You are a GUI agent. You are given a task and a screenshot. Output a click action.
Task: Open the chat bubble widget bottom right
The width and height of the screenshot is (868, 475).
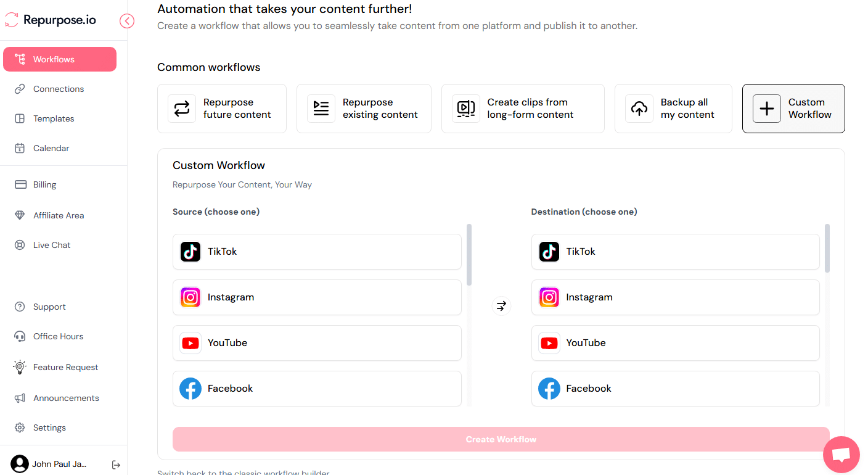pos(841,455)
